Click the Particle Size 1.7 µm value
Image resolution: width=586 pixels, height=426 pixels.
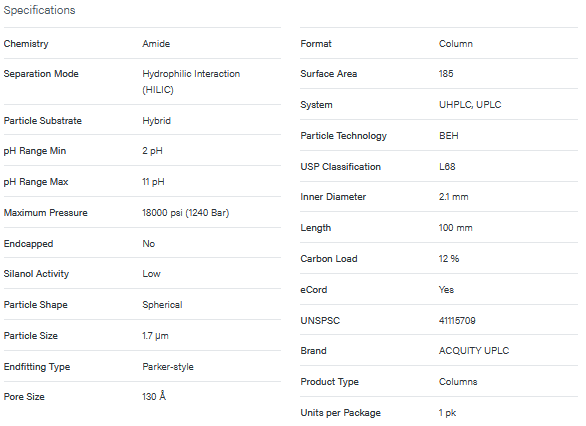(x=155, y=336)
